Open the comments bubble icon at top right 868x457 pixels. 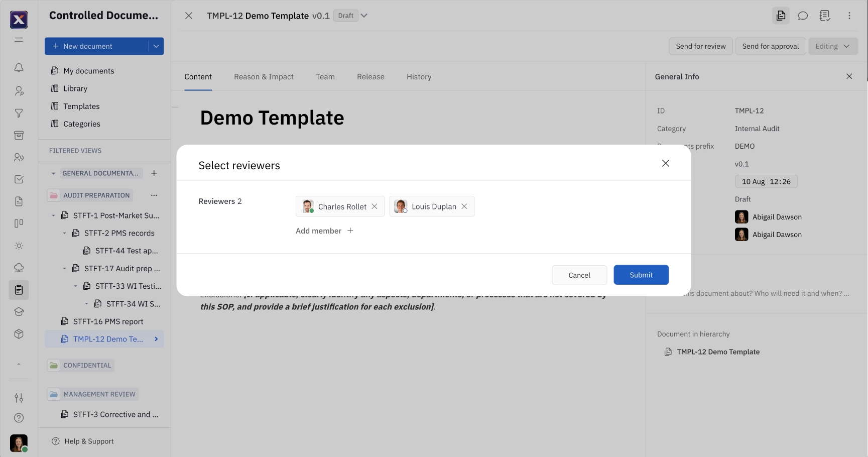point(802,16)
